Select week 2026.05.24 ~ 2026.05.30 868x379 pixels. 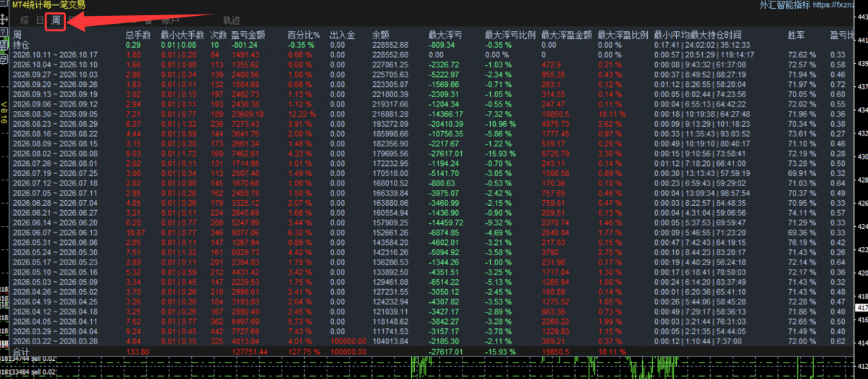(55, 251)
